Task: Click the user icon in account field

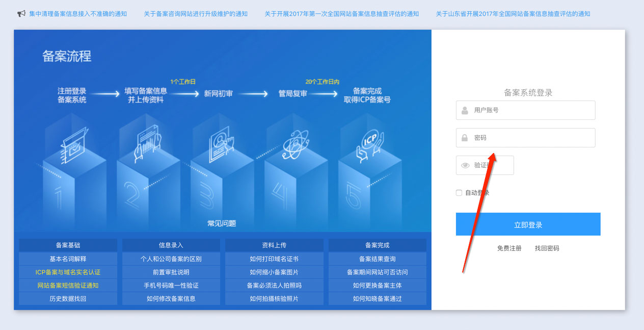Action: [x=465, y=110]
